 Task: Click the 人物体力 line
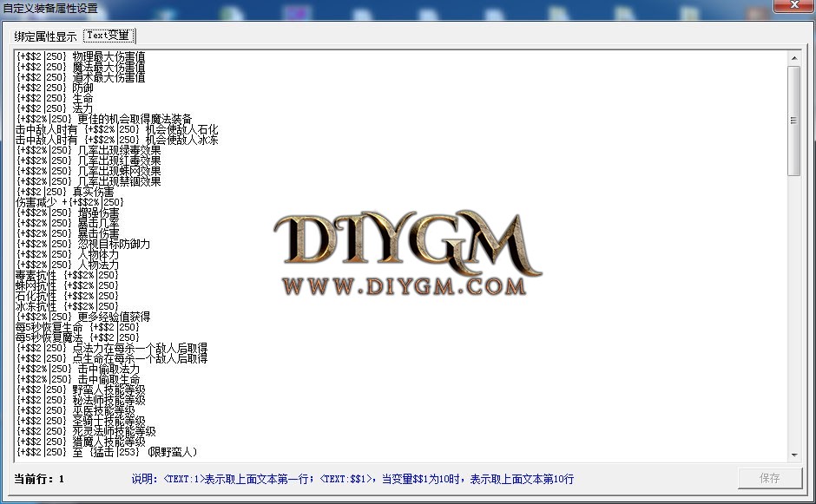pyautogui.click(x=68, y=254)
